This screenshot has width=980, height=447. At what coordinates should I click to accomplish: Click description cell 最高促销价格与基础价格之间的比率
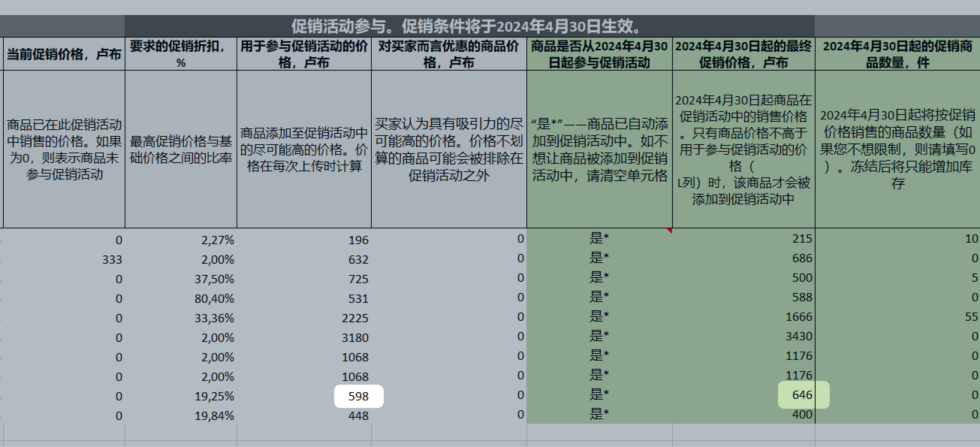pos(181,149)
